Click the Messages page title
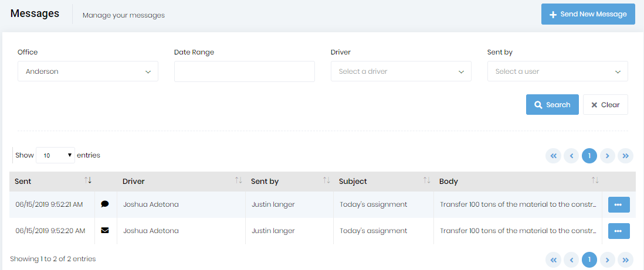This screenshot has width=644, height=270. [x=35, y=13]
